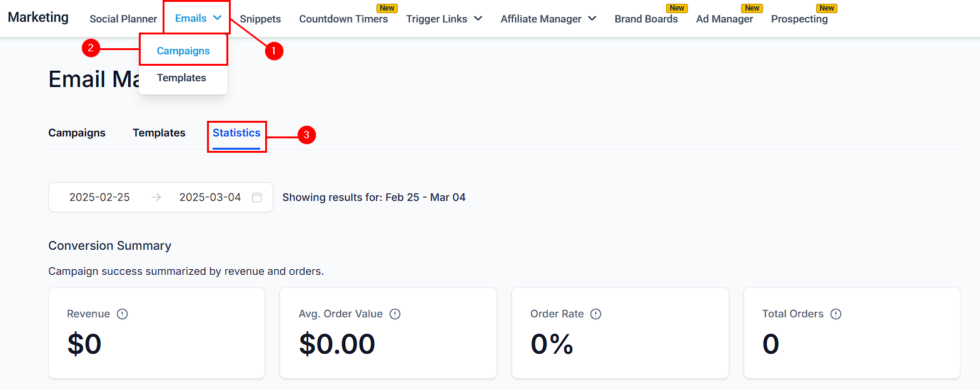Expand the Affiliate Manager dropdown
The width and height of the screenshot is (980, 390).
coord(592,19)
